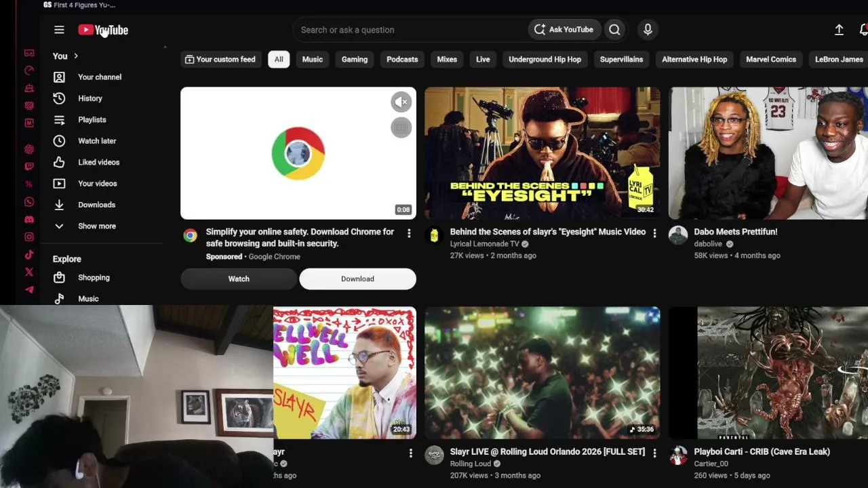Image resolution: width=868 pixels, height=488 pixels.
Task: Open the YouTube hamburger guide menu
Action: [x=59, y=30]
